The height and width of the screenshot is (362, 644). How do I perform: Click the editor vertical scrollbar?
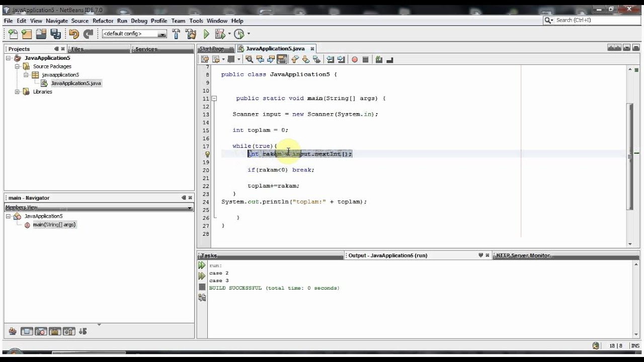(x=630, y=156)
